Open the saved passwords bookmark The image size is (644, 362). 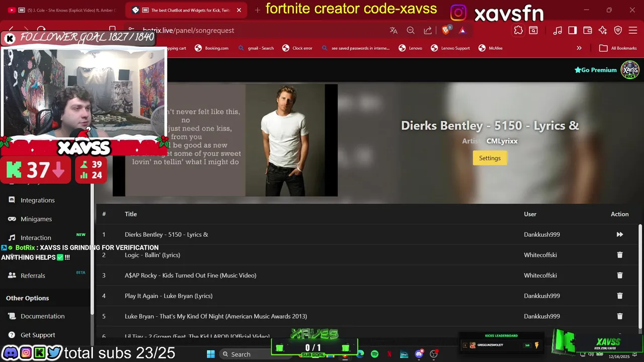(x=355, y=48)
